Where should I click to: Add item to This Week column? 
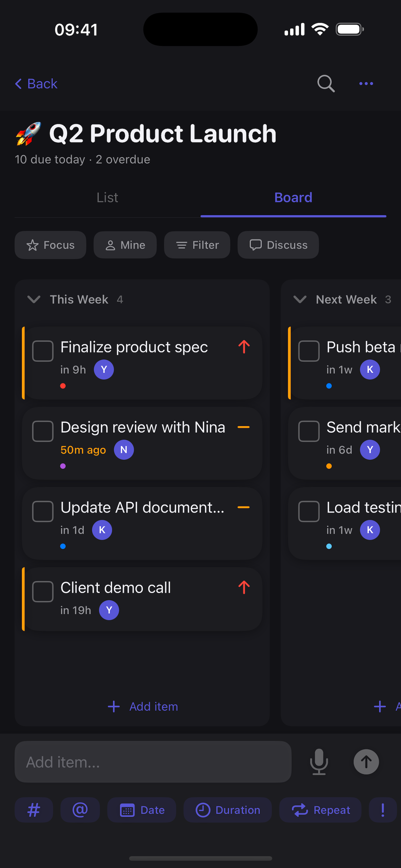tap(142, 706)
